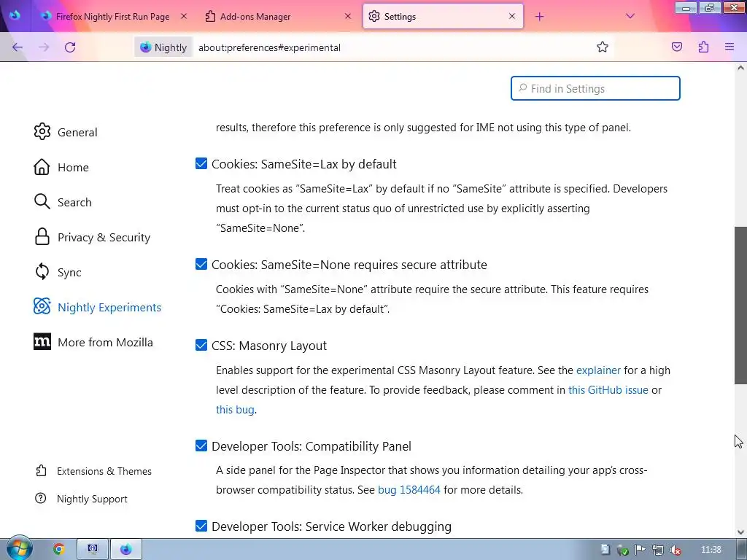This screenshot has height=560, width=747.
Task: Toggle Developer Tools: Service Worker debugging checkbox
Action: [x=201, y=526]
